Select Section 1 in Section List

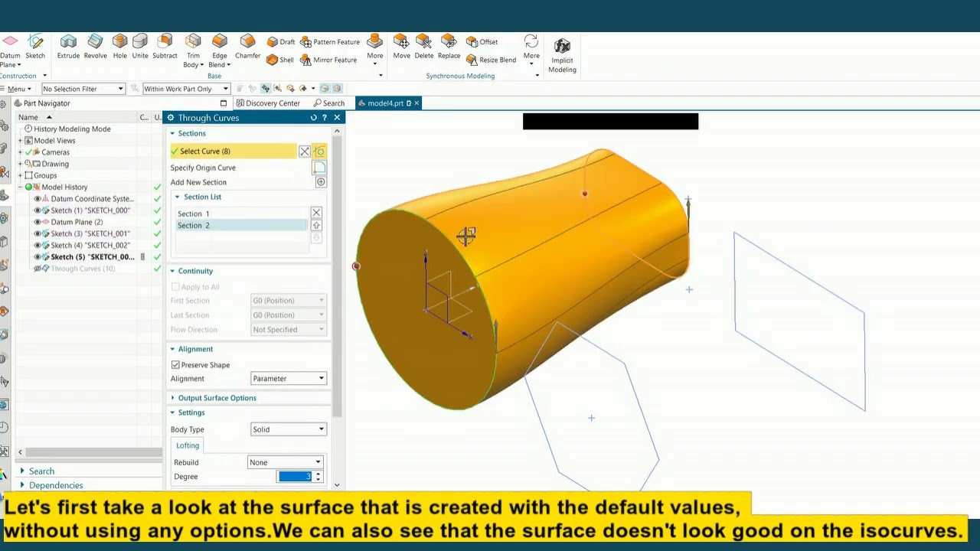point(241,214)
